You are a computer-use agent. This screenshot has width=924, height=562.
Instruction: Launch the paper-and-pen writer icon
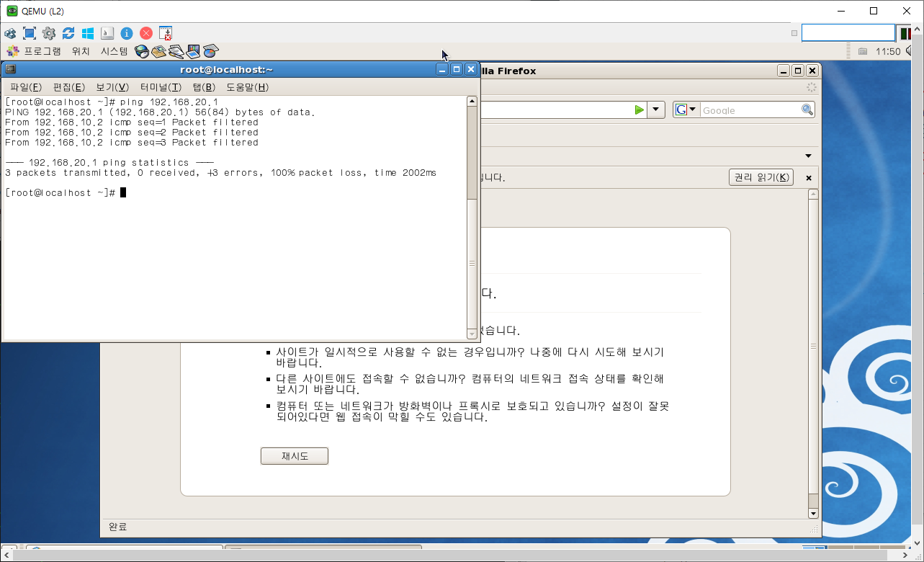(176, 51)
